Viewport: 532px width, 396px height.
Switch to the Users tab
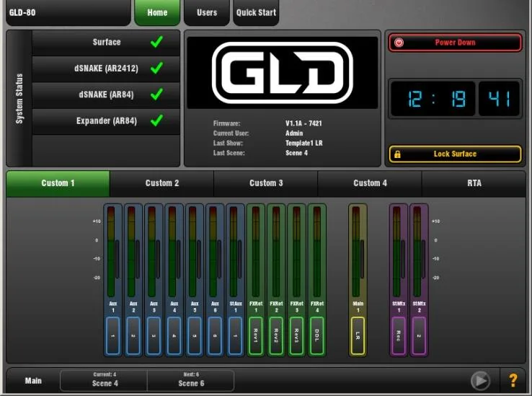click(207, 12)
